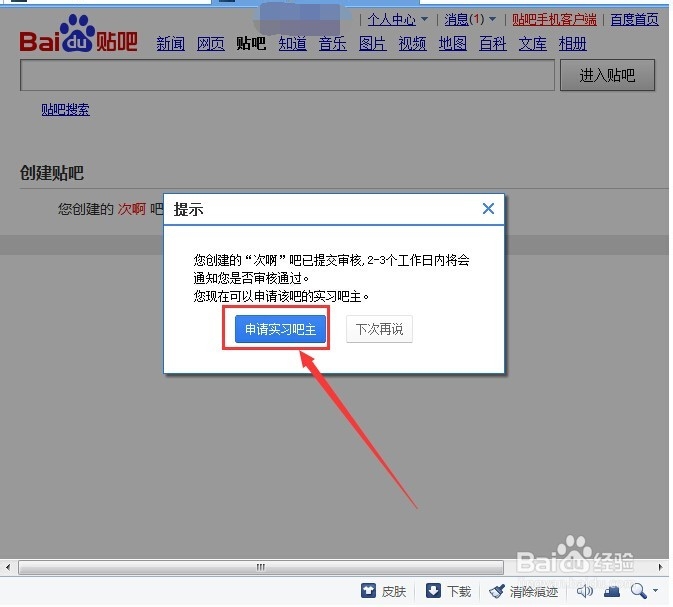Open 消息(1) notifications link
This screenshot has height=607, width=673.
464,19
